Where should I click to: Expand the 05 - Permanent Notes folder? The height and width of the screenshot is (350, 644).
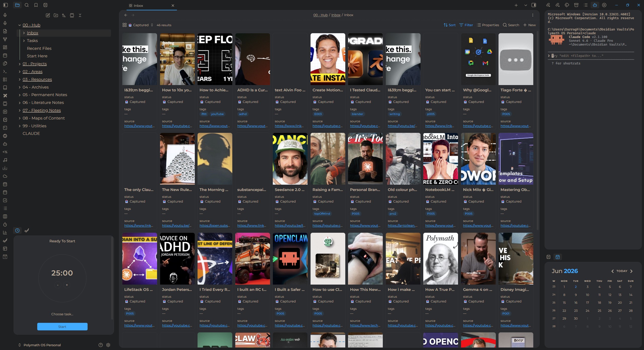20,95
